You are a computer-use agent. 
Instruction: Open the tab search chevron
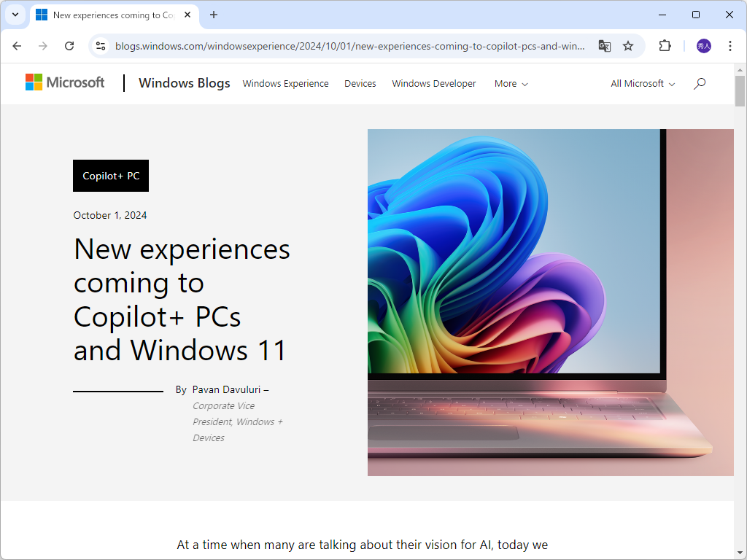tap(15, 15)
